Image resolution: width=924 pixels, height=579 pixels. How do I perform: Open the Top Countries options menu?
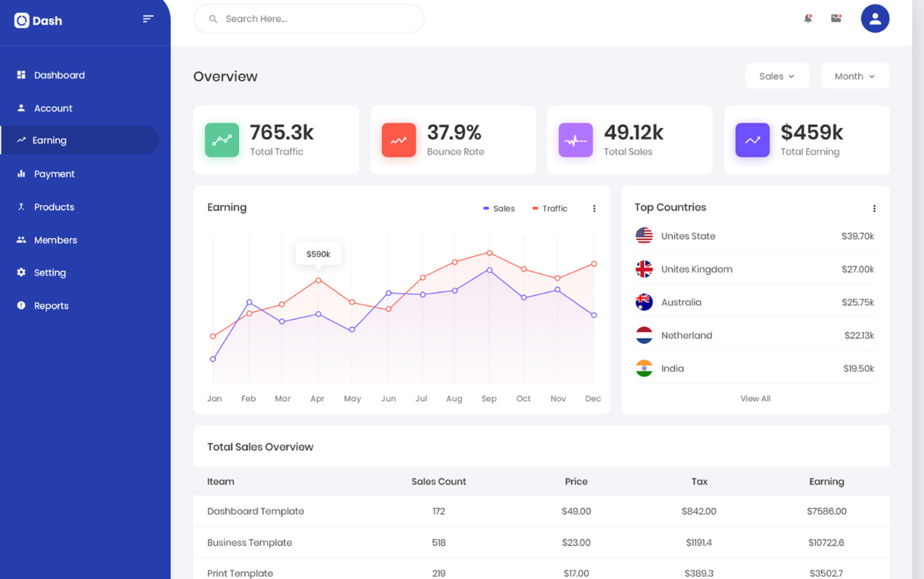click(x=874, y=208)
